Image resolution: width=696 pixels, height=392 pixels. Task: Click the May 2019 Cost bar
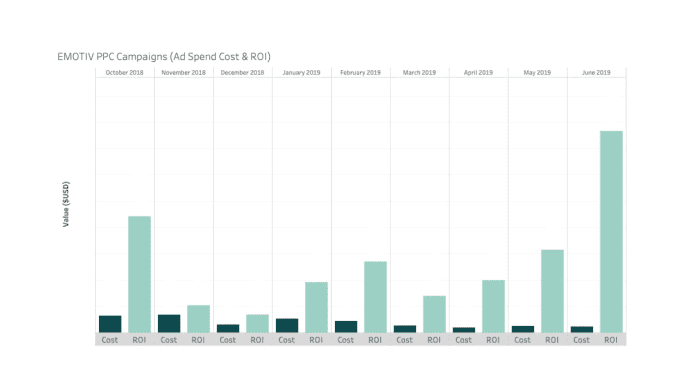pyautogui.click(x=523, y=329)
